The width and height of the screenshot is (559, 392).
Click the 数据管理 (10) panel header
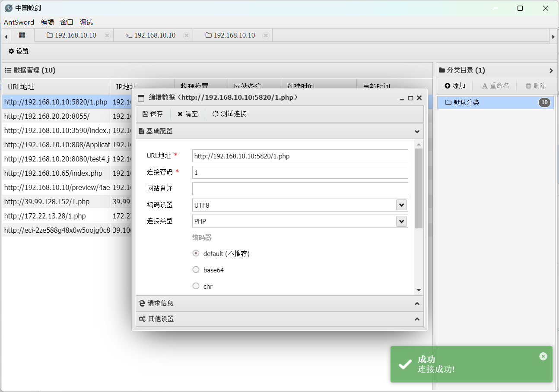point(217,70)
